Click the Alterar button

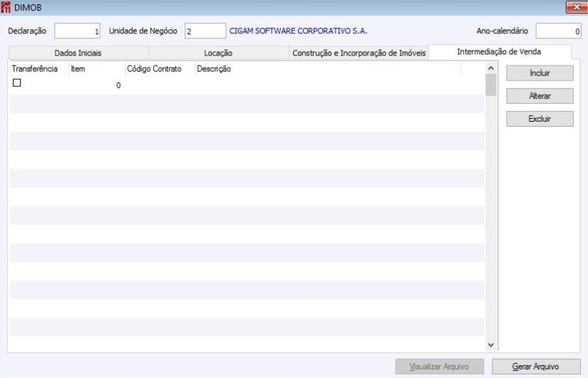(x=540, y=96)
